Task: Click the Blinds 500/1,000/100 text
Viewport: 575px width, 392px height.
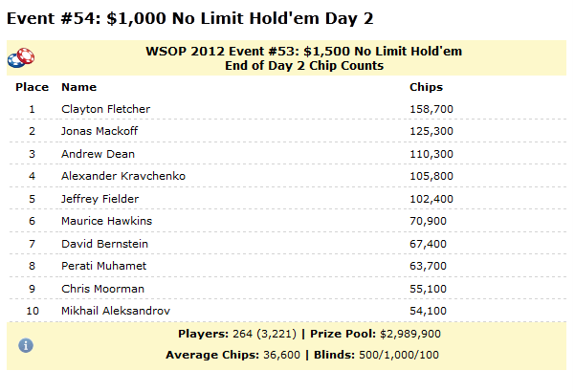Action: (x=376, y=355)
